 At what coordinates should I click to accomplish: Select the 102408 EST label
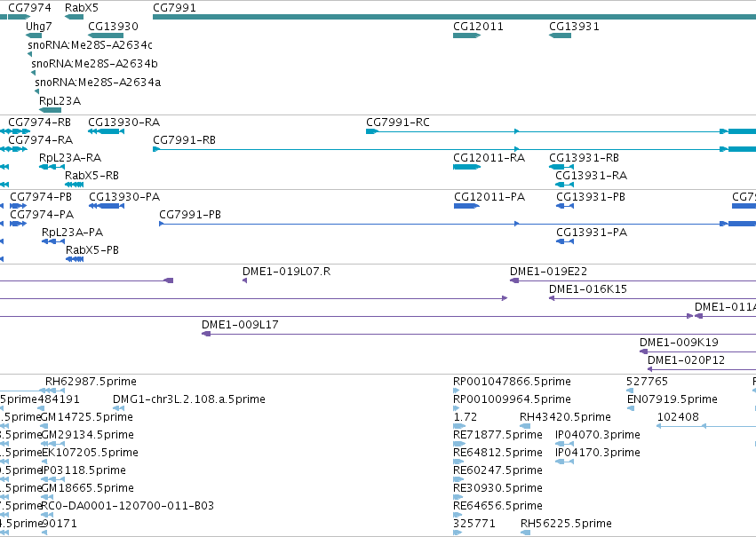[678, 417]
